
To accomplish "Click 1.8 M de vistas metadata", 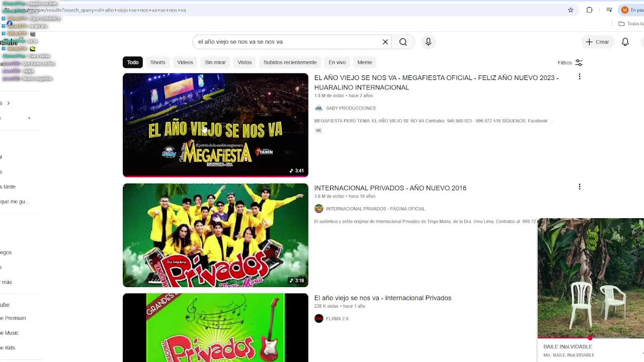I will point(329,96).
